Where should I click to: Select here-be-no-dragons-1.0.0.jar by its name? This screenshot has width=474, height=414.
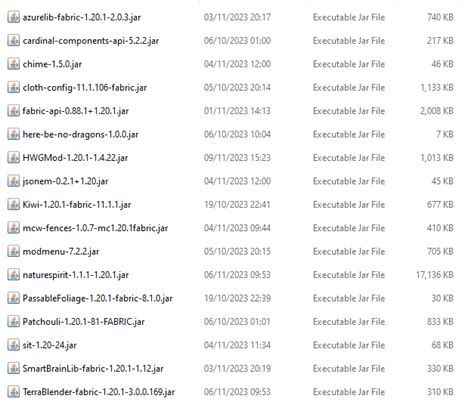coord(80,134)
